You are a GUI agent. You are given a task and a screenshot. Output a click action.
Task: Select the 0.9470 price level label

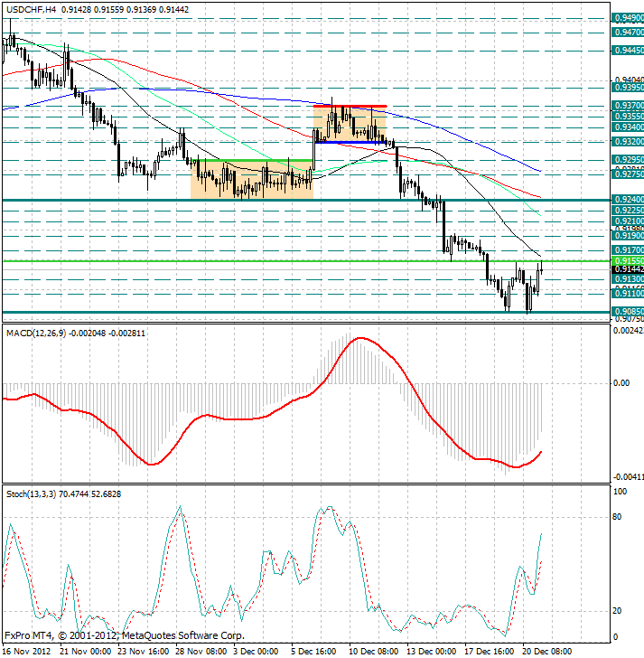628,32
